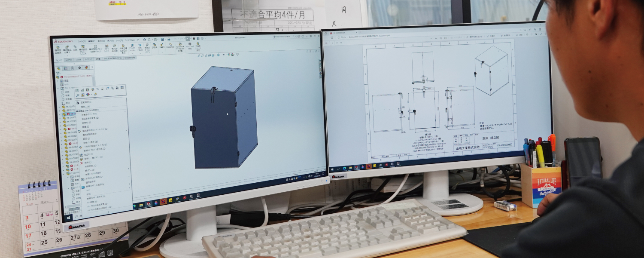Click the PDF zoom in plus button
This screenshot has width=644, height=258.
point(436,38)
